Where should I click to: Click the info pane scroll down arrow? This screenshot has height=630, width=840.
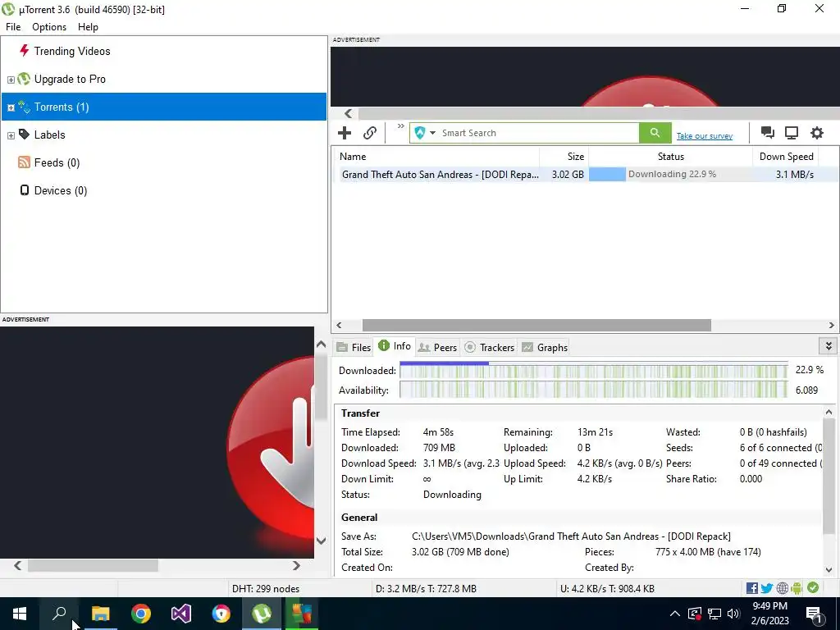point(829,570)
